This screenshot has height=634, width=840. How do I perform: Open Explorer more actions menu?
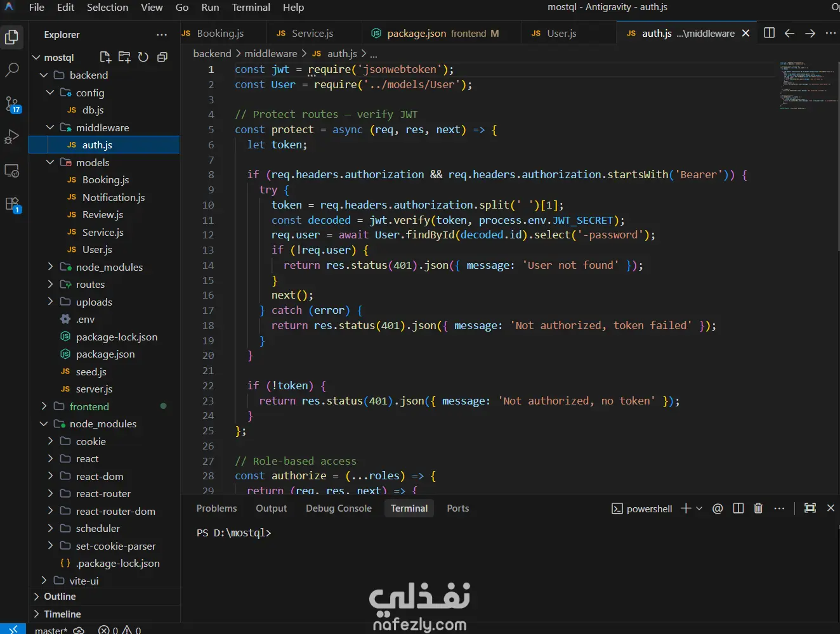162,35
